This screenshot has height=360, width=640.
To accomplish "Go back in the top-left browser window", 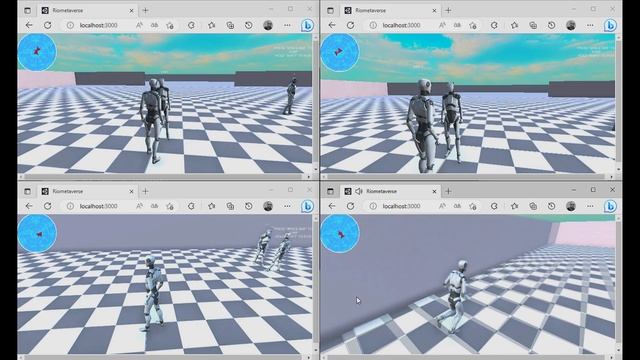I will (x=29, y=25).
